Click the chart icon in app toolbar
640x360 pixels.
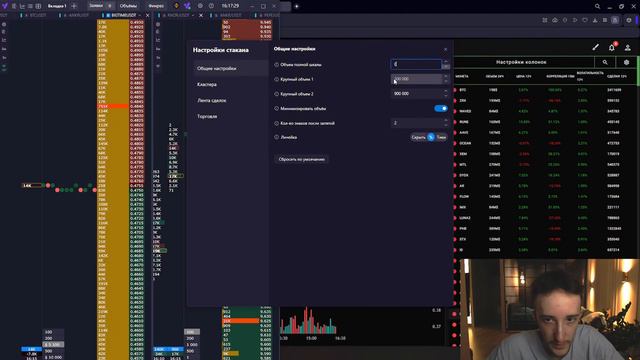[x=22, y=6]
